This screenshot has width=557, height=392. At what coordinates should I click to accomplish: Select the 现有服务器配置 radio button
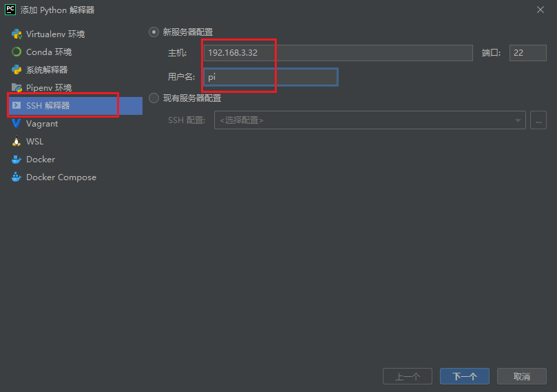pyautogui.click(x=154, y=98)
